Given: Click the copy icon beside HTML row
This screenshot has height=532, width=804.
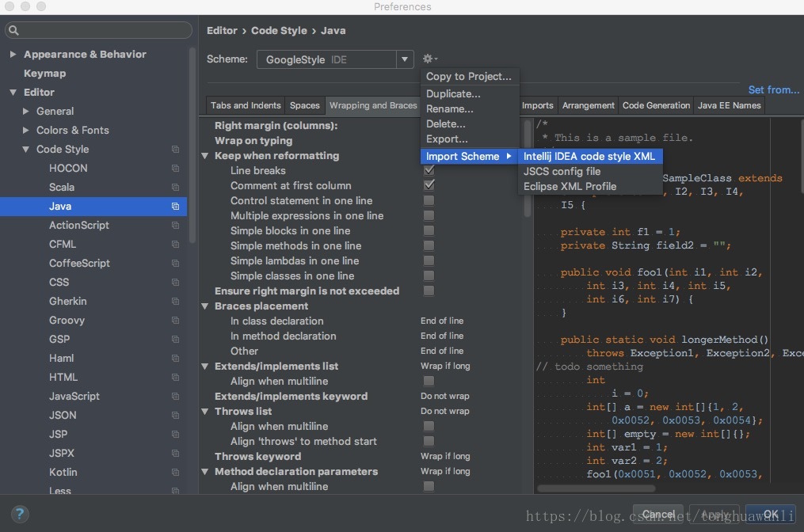Looking at the screenshot, I should (175, 377).
